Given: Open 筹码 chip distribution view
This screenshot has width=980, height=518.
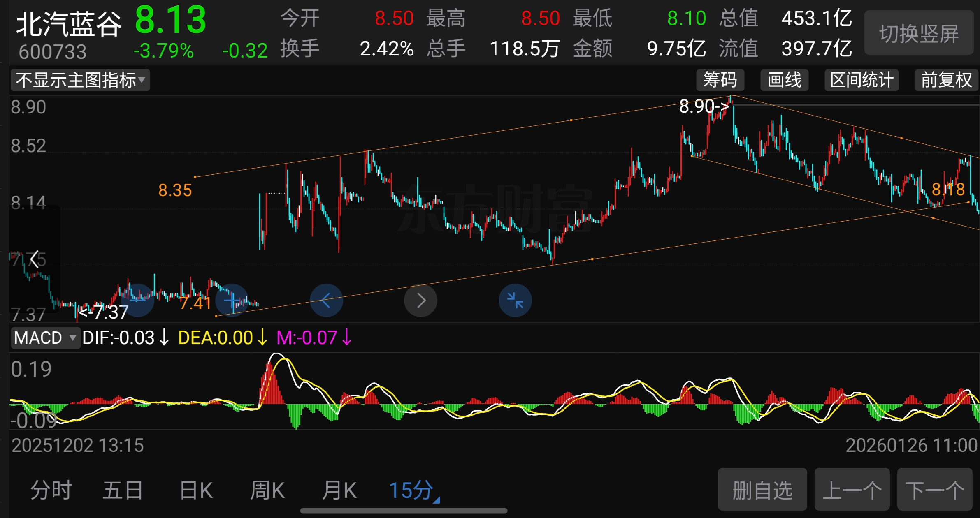Looking at the screenshot, I should pos(720,80).
